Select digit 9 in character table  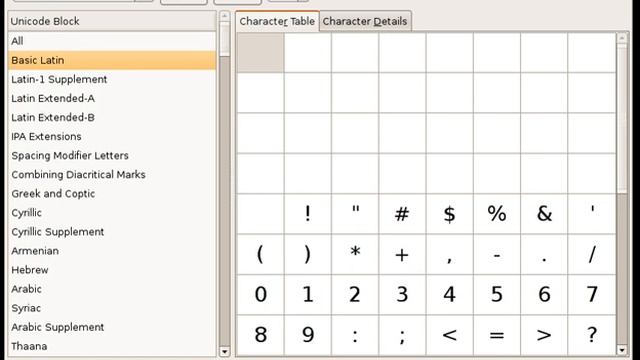tap(308, 335)
